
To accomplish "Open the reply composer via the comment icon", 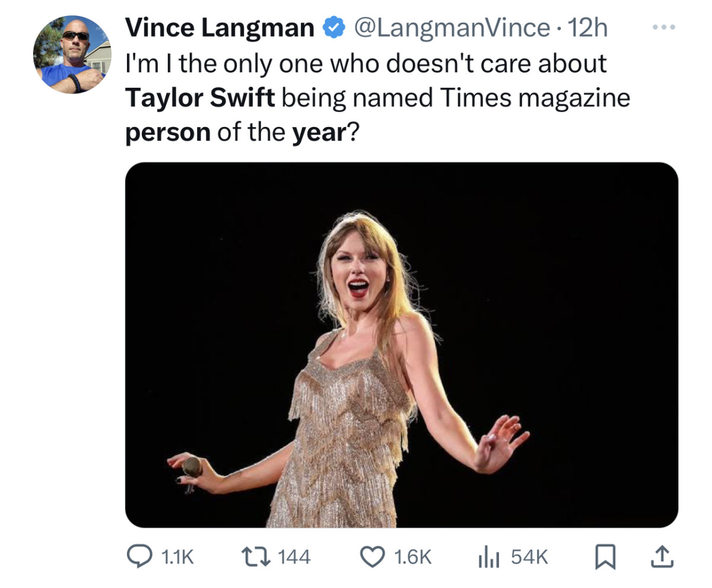I will coord(141,556).
